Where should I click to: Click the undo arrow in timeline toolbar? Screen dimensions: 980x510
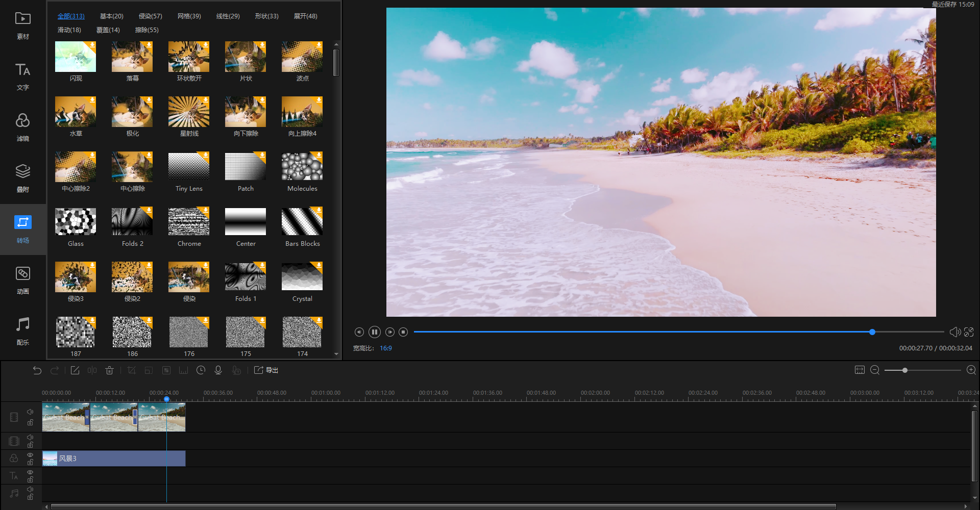[37, 370]
